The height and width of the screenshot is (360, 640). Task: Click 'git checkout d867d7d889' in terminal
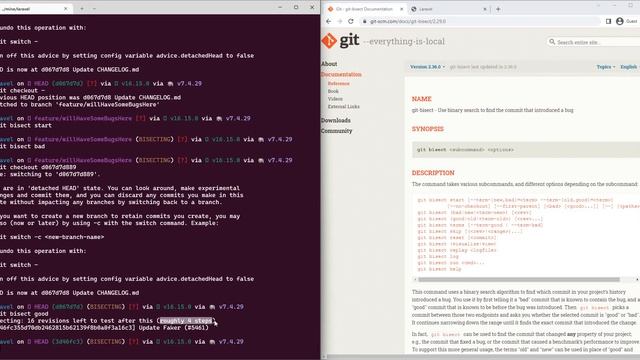pyautogui.click(x=38, y=167)
